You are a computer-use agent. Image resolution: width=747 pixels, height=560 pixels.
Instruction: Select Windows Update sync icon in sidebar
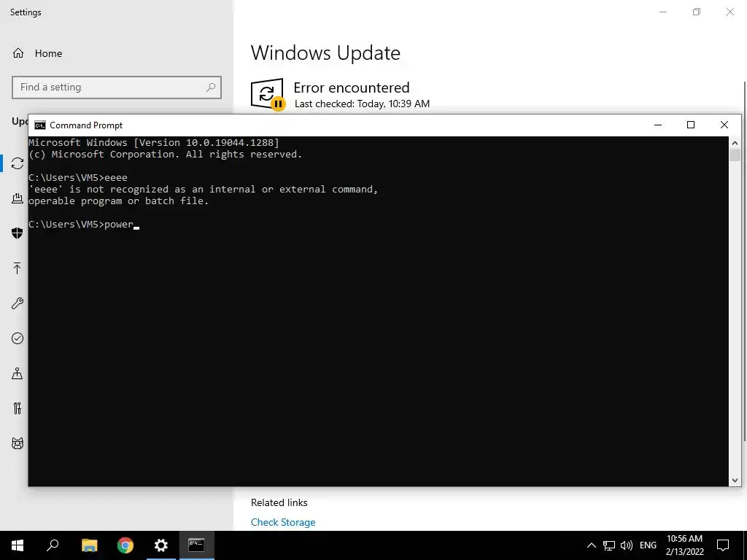[18, 163]
